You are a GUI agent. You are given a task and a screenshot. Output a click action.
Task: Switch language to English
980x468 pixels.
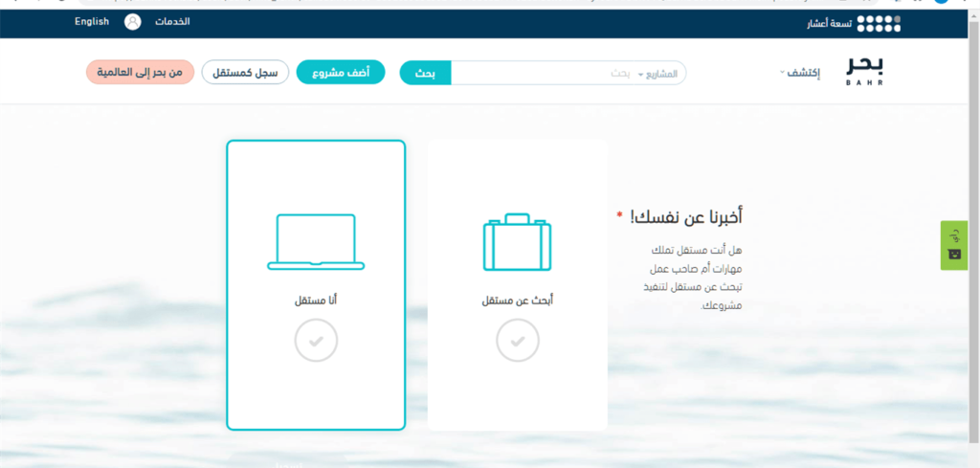[92, 22]
